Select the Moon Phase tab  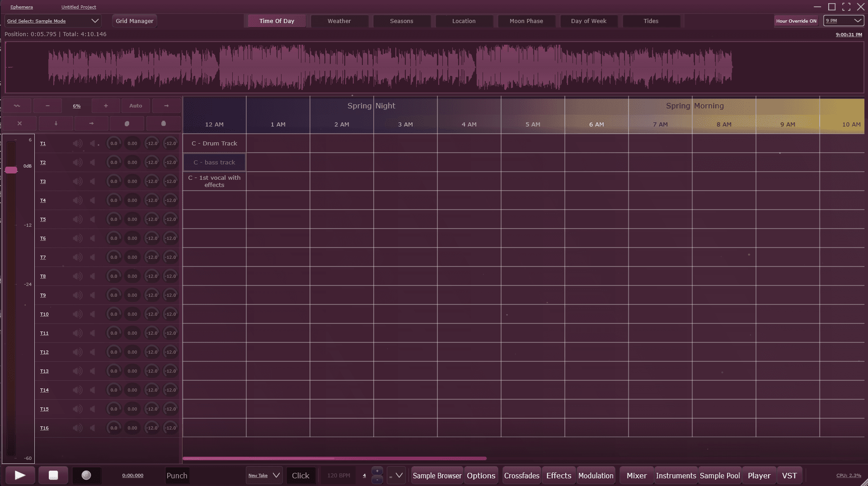point(526,21)
